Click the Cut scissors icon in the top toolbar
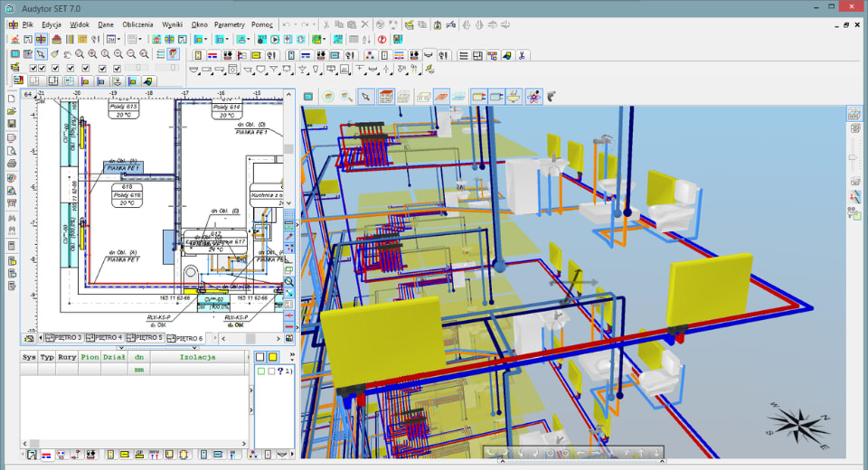 [326, 24]
